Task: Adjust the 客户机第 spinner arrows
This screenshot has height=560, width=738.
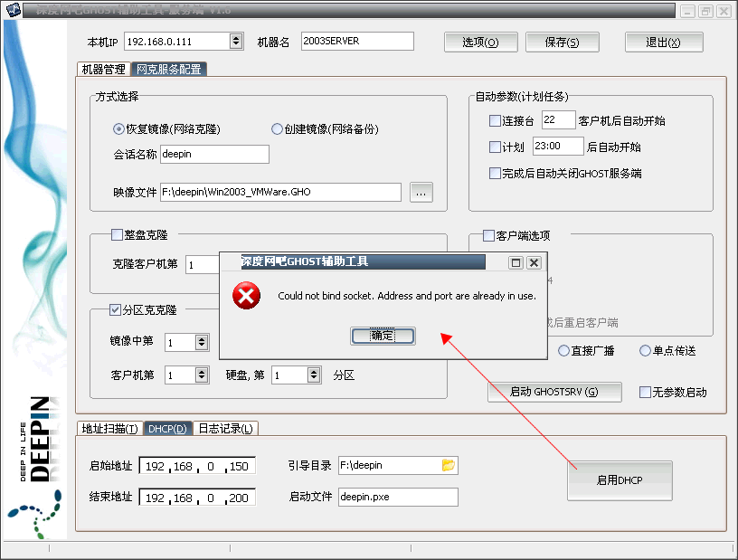Action: (x=202, y=375)
